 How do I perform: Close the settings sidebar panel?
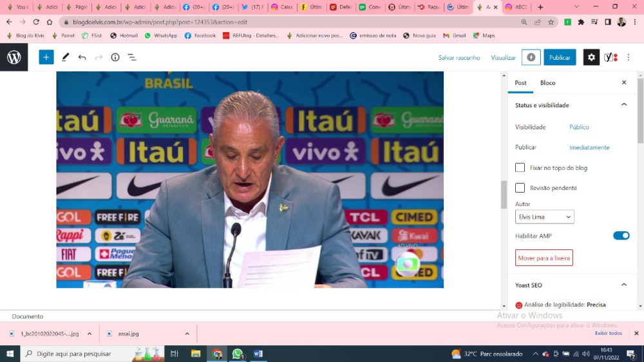(x=624, y=82)
